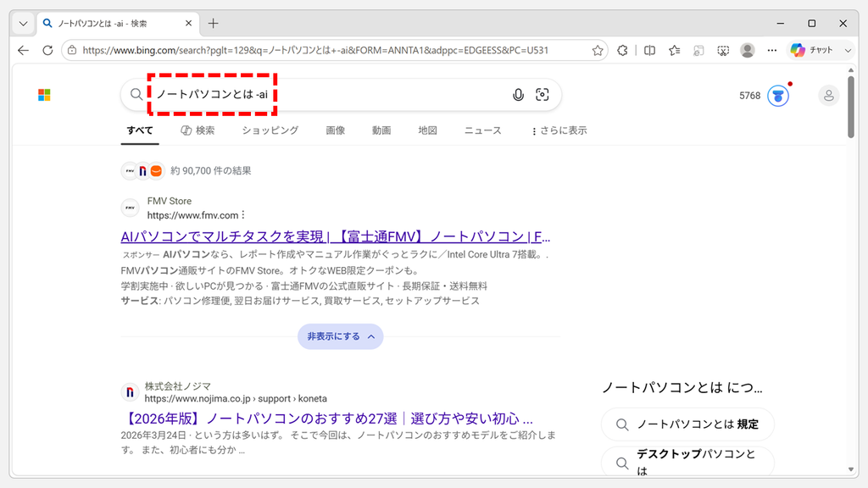Click the FMV Store favicon

pos(130,208)
